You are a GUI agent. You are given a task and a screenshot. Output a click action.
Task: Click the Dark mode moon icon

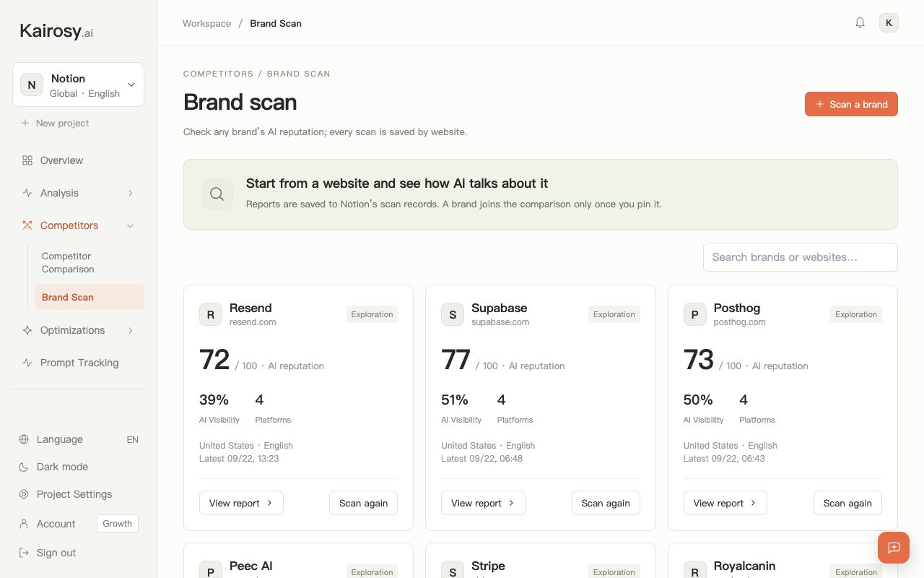point(24,467)
